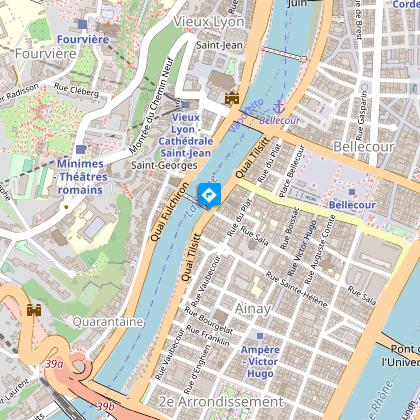
Task: Click the castle icon near Quarantaine
Action: pos(34,310)
